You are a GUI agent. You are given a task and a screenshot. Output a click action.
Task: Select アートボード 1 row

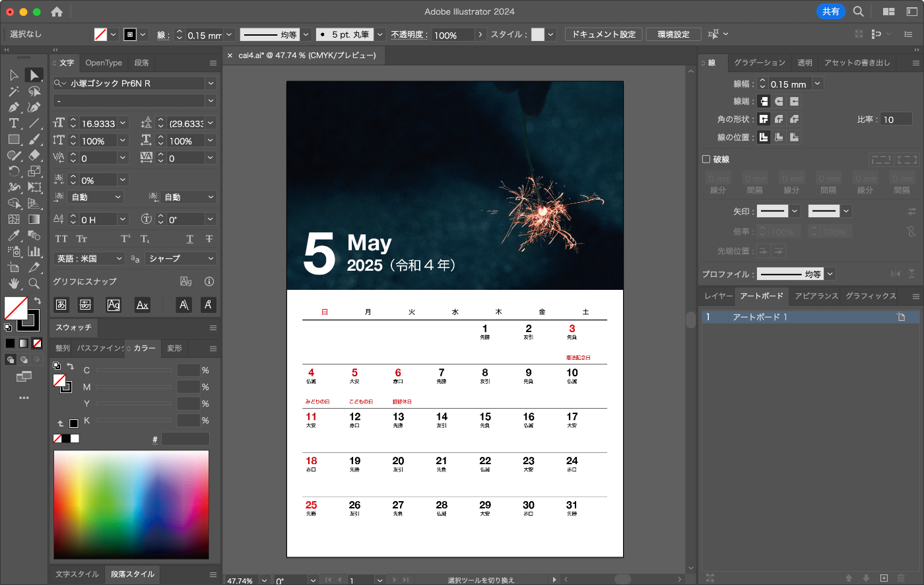[809, 317]
